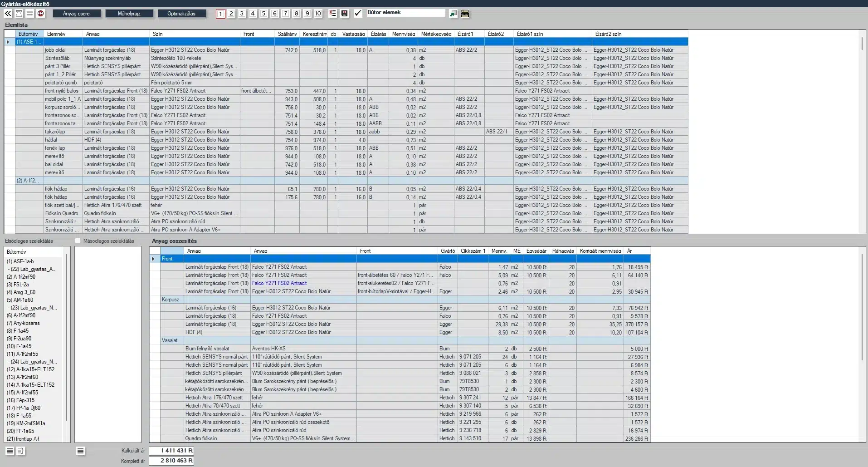The height and width of the screenshot is (467, 868).
Task: Click the black checkmark confirm icon
Action: click(358, 14)
